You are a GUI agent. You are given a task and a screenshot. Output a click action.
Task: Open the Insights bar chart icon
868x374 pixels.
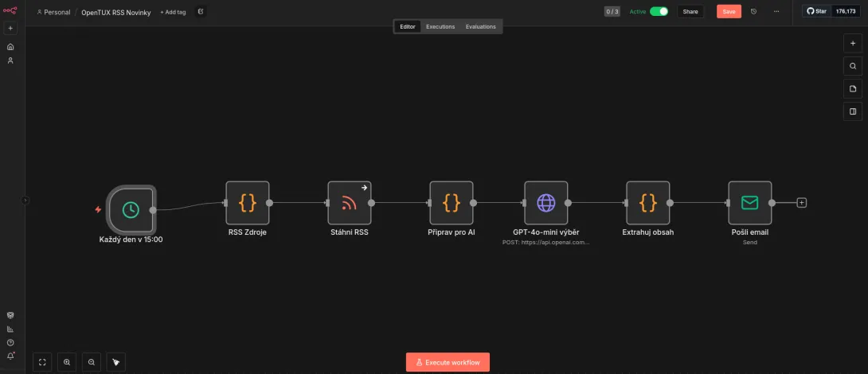(x=10, y=329)
